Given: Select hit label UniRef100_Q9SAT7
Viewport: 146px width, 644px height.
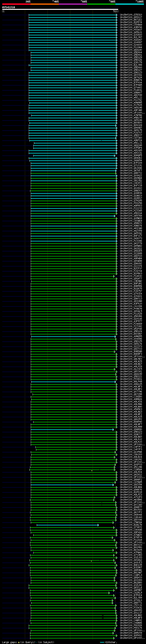Looking at the screenshot, I should coord(131,278).
